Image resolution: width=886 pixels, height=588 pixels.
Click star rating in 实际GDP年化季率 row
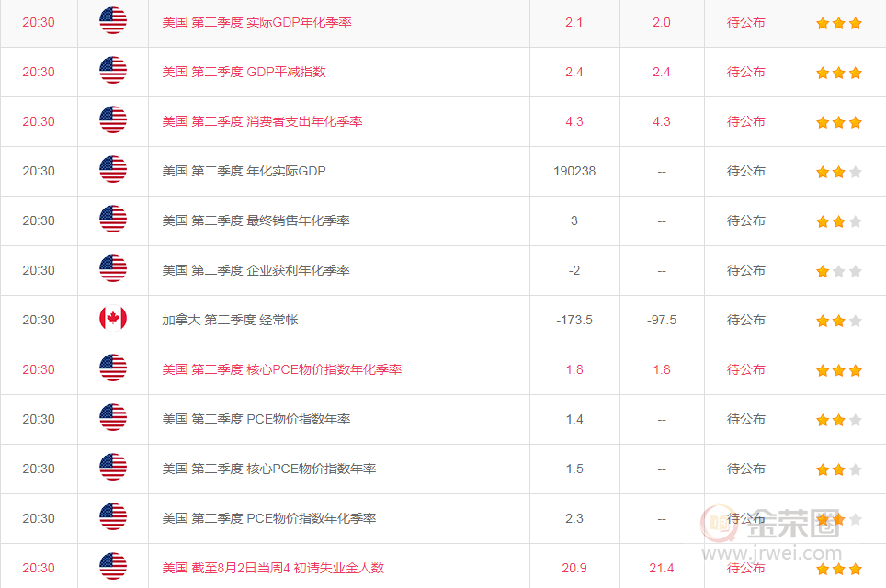(x=839, y=23)
